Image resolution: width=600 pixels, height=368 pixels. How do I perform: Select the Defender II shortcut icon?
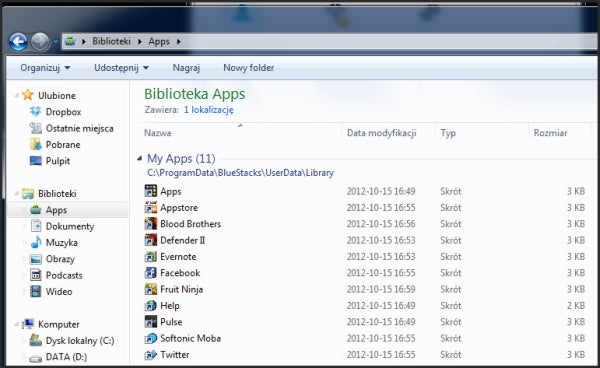151,240
